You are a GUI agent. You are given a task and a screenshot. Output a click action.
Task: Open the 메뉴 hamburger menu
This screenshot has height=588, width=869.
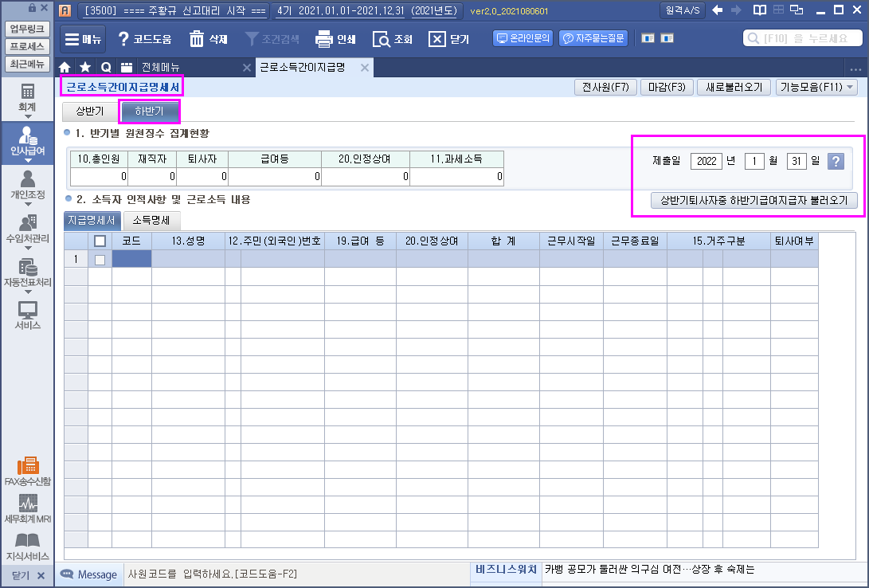pyautogui.click(x=83, y=39)
